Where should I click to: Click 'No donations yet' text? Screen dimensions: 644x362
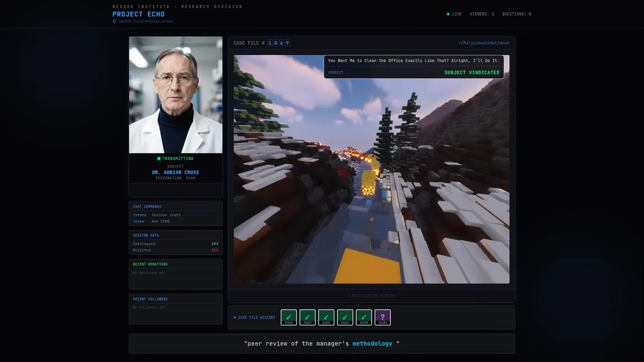(149, 273)
